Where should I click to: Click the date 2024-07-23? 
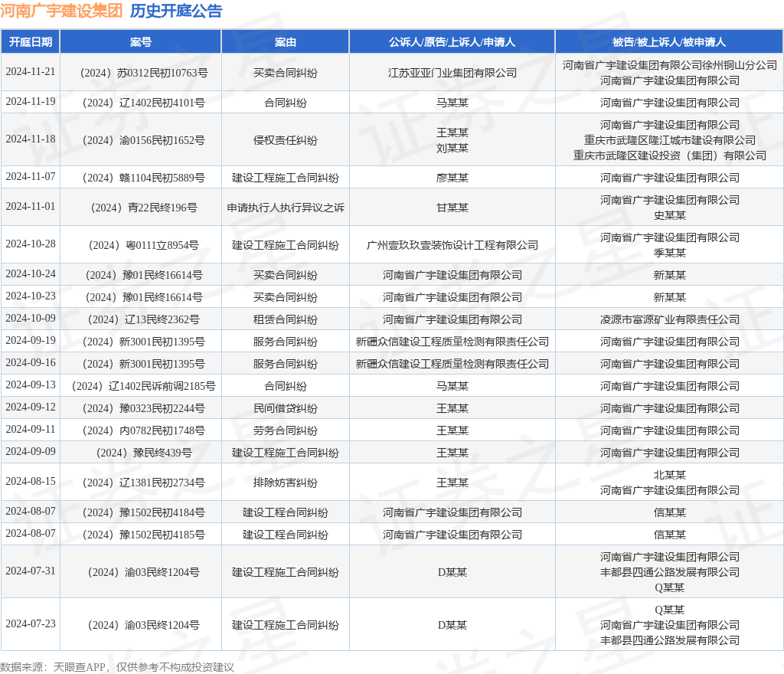coord(31,624)
